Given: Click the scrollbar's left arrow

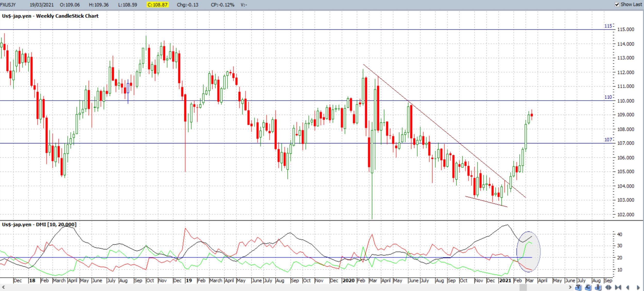Looking at the screenshot, I should tap(3, 287).
